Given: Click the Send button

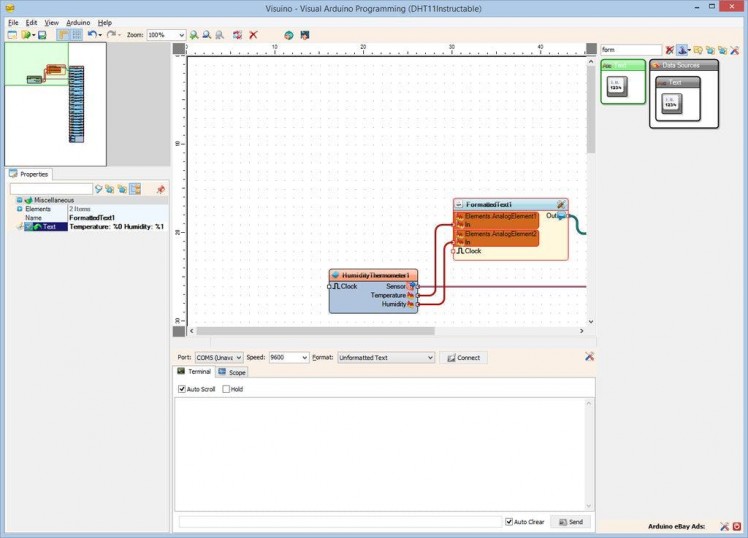Looking at the screenshot, I should click(570, 522).
